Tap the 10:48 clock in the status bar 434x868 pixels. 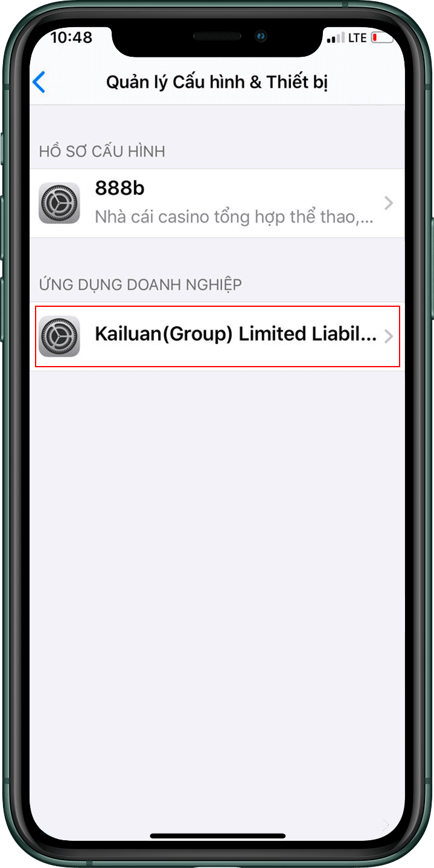tap(71, 37)
